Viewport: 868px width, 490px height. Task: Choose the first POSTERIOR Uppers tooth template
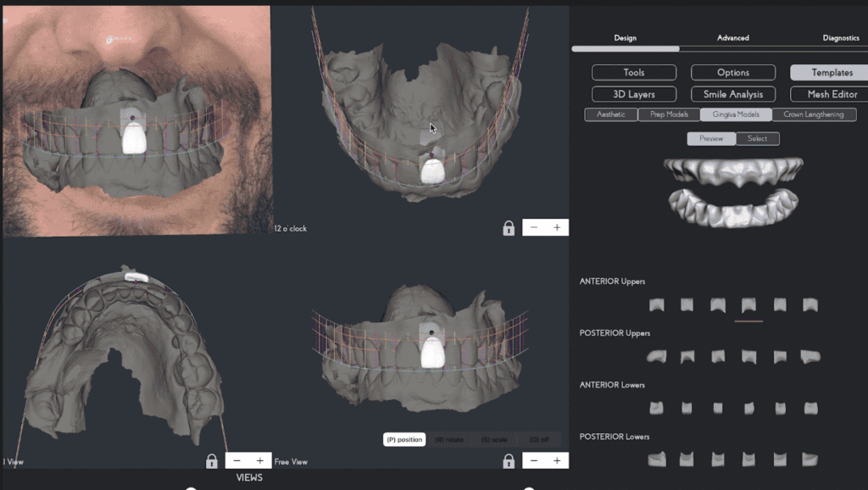point(656,357)
